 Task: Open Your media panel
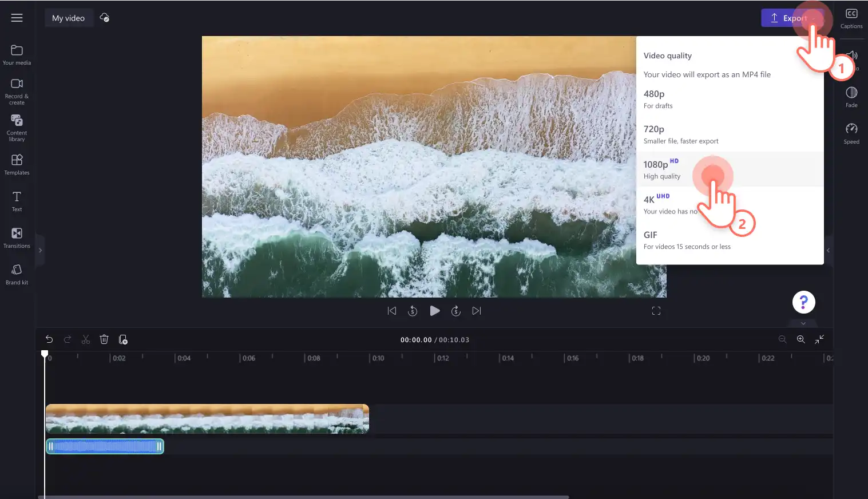click(17, 55)
